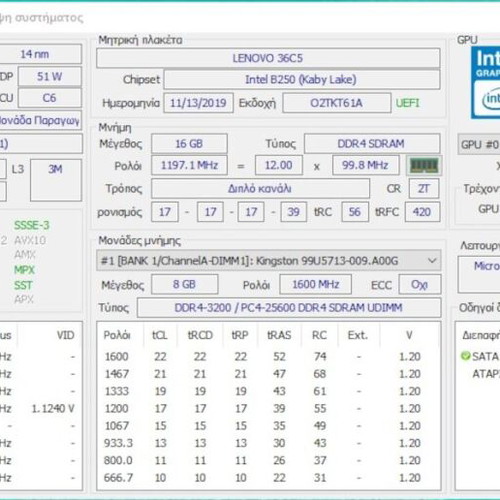Click the tCL column header in the timings table
500x500 pixels.
[160, 335]
